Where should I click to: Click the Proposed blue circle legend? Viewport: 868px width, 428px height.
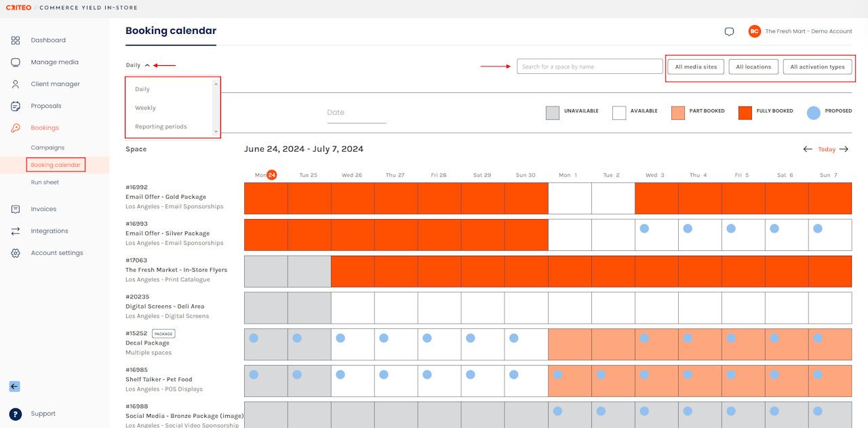[814, 113]
